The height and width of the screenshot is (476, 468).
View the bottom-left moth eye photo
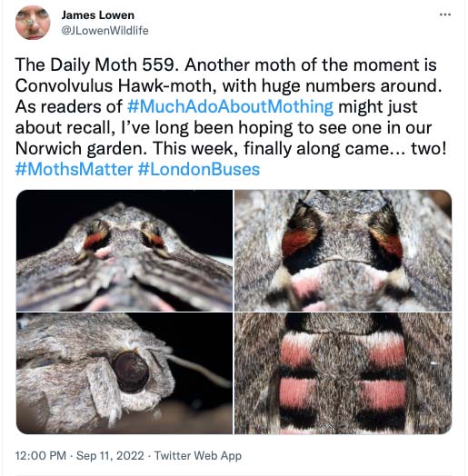click(x=124, y=373)
